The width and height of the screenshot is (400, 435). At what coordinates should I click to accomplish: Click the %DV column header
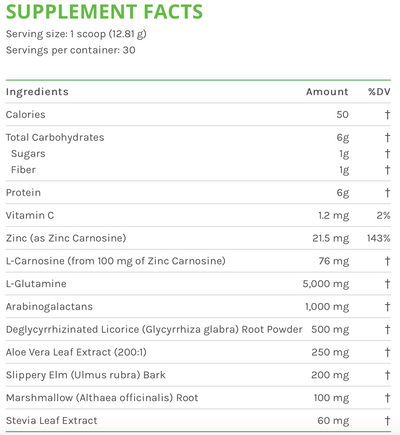[x=379, y=92]
